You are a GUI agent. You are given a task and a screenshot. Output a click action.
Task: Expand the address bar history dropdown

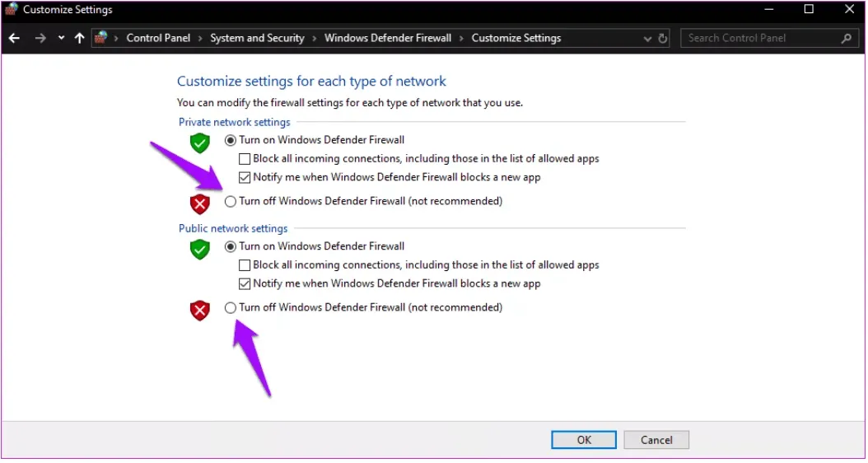tap(647, 39)
